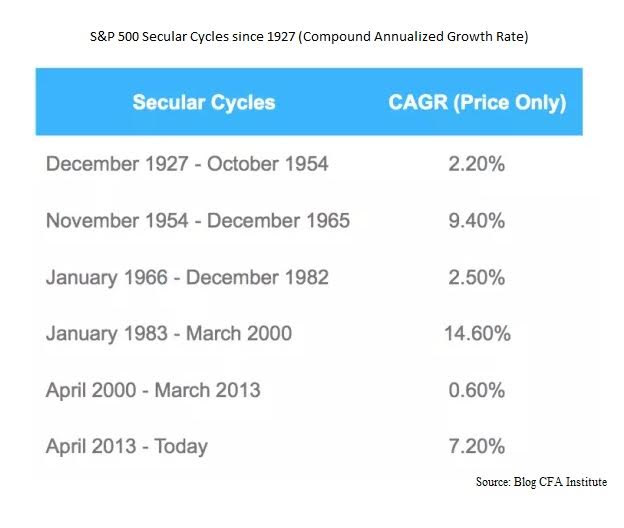This screenshot has height=528, width=624.
Task: Select the January 1983 - March 2000 cycle
Action: pos(169,333)
